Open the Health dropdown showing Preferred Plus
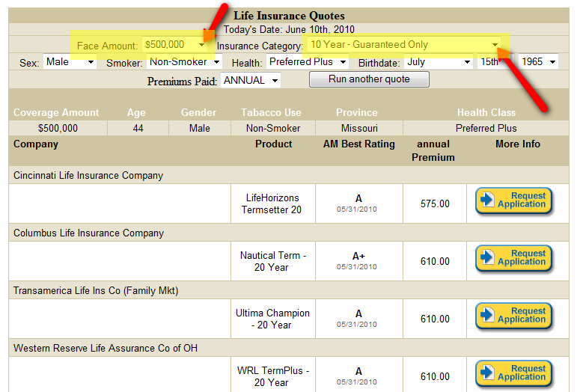577x392 pixels. pos(308,62)
